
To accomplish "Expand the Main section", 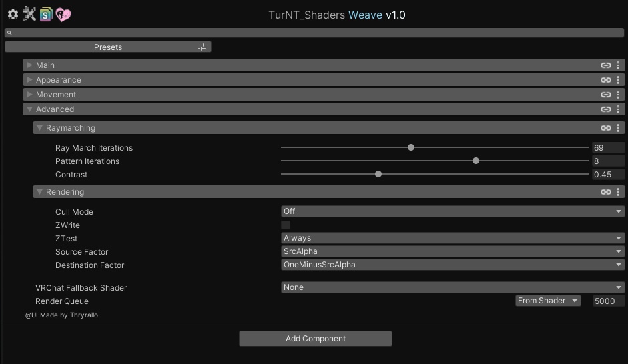I will click(x=29, y=65).
